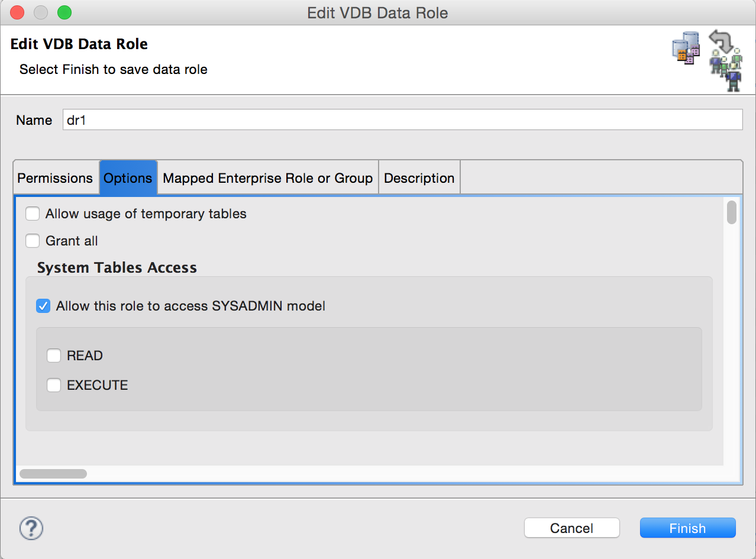Click the help question mark icon
Screen dimensions: 756x559
(x=31, y=527)
